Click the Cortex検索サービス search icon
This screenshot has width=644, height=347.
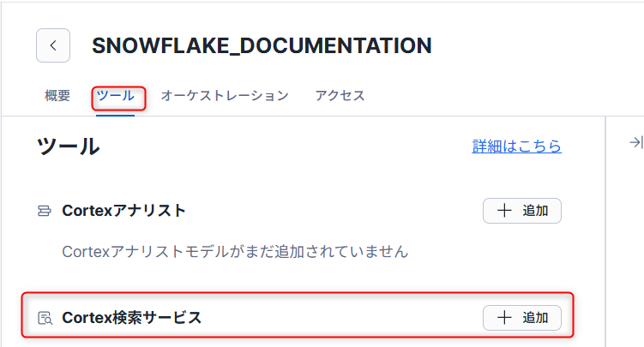pyautogui.click(x=45, y=318)
